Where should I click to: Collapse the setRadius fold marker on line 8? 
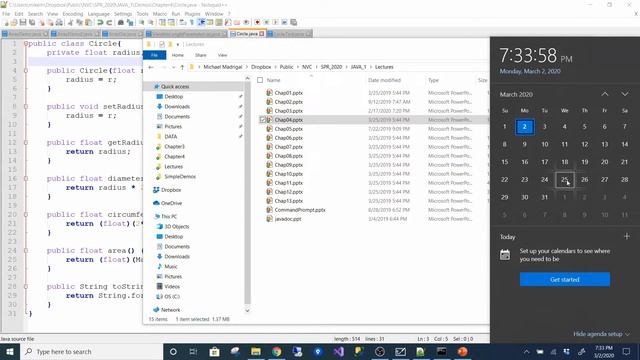[26, 107]
